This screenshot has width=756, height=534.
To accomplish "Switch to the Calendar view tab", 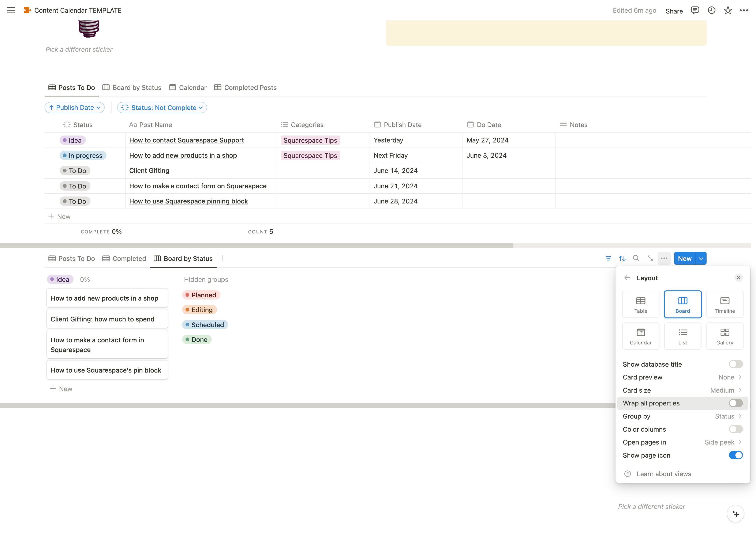I will pyautogui.click(x=188, y=88).
